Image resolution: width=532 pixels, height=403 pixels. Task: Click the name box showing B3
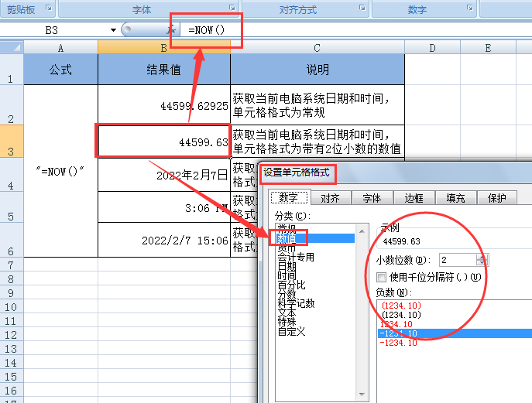coord(54,30)
